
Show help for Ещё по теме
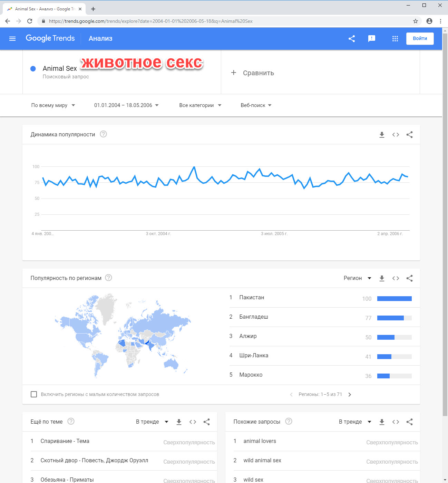pyautogui.click(x=71, y=421)
